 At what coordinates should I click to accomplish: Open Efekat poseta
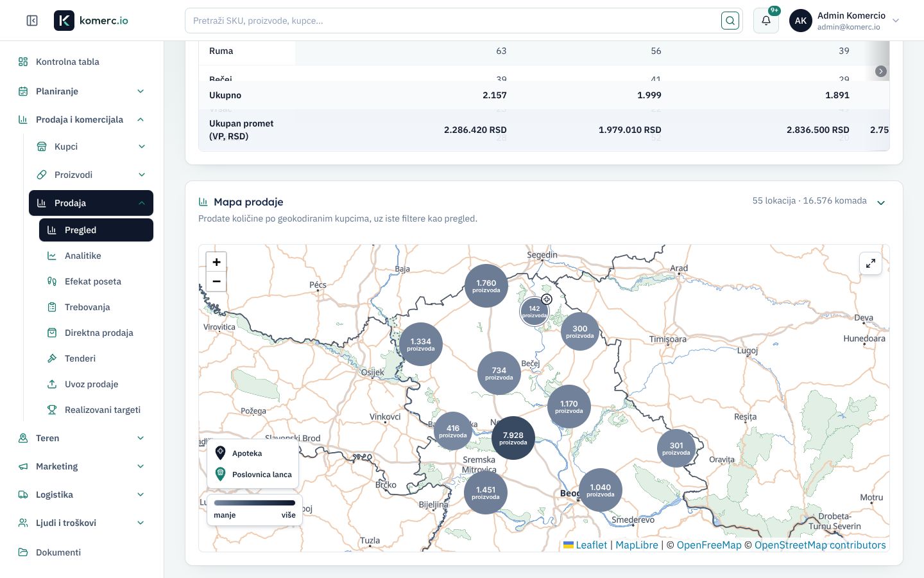pos(96,281)
